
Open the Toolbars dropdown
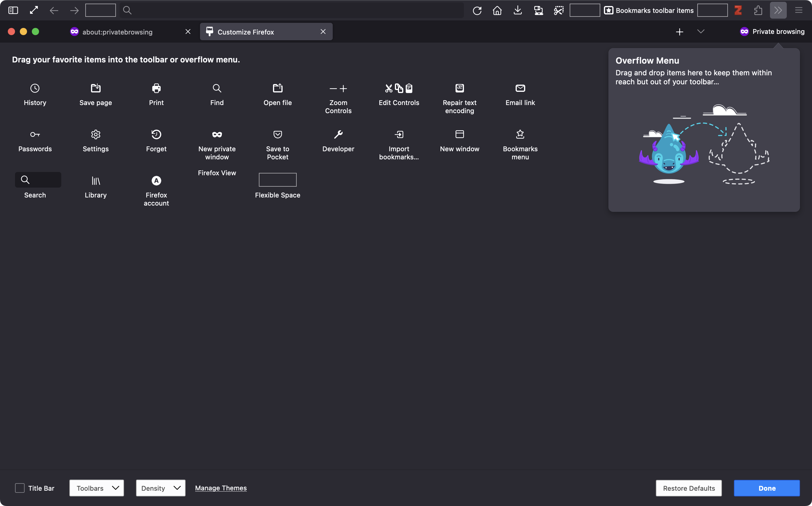coord(96,488)
